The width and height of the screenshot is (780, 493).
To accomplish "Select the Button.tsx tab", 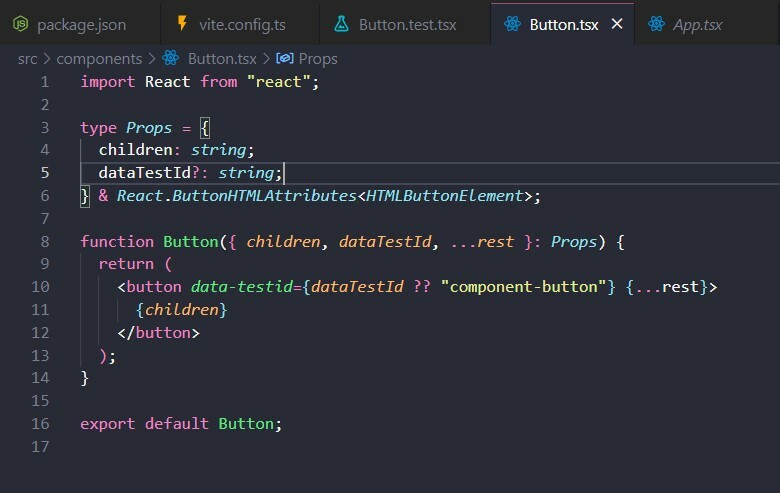I will [563, 24].
